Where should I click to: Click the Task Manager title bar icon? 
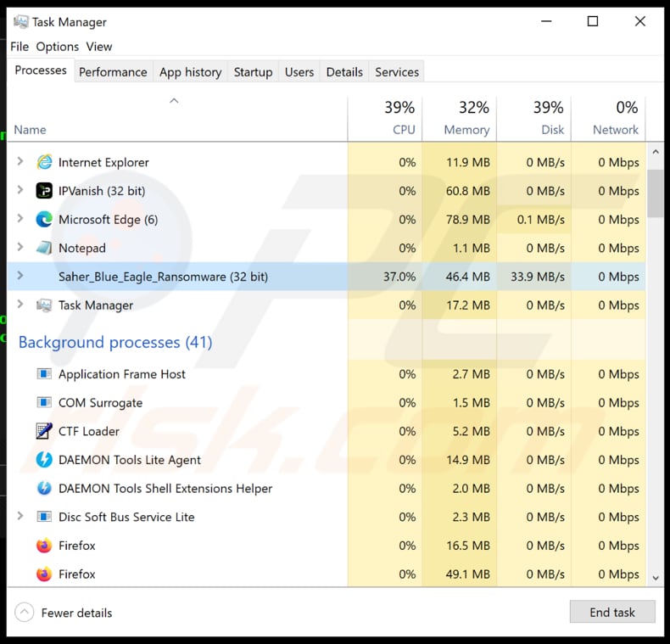[x=20, y=21]
